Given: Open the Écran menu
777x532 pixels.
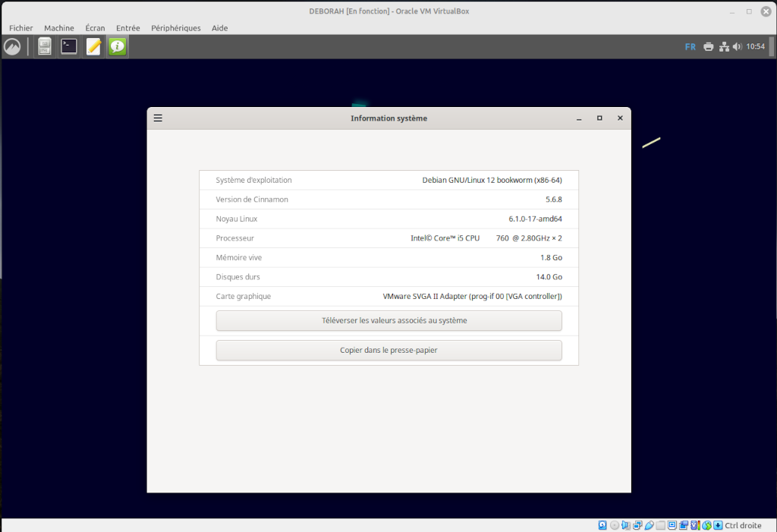Looking at the screenshot, I should pyautogui.click(x=95, y=28).
